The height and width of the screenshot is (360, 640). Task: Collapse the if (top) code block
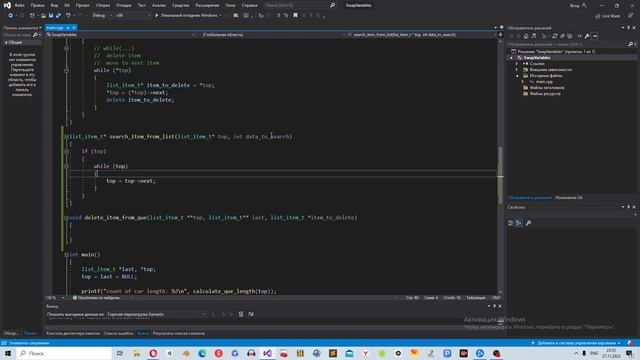coord(66,151)
